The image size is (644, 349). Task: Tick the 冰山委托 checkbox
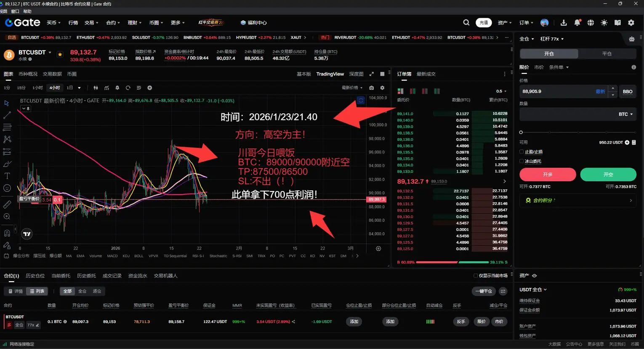[x=522, y=161]
